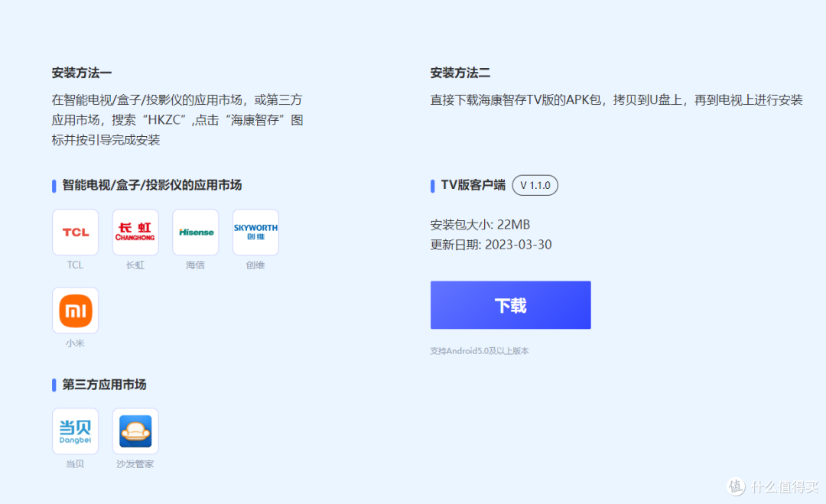The height and width of the screenshot is (504, 826).
Task: Select the 更新日期: 2023-03-30 text
Action: tap(491, 245)
